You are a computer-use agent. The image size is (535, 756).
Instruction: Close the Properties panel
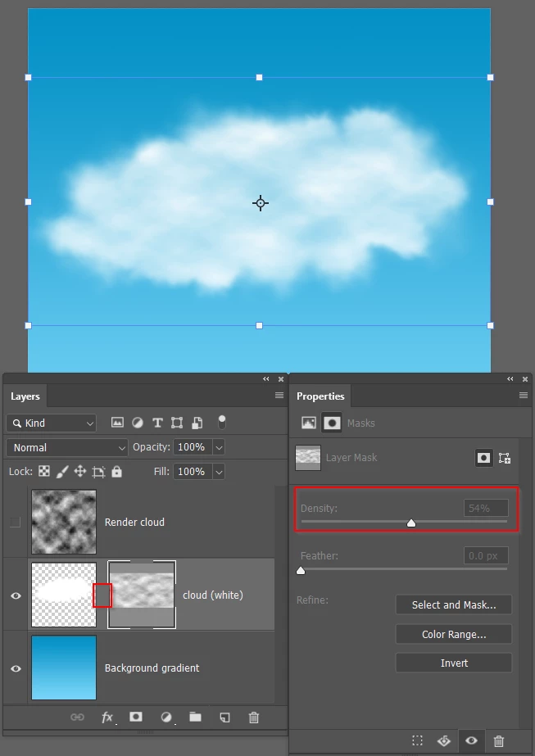pyautogui.click(x=525, y=379)
